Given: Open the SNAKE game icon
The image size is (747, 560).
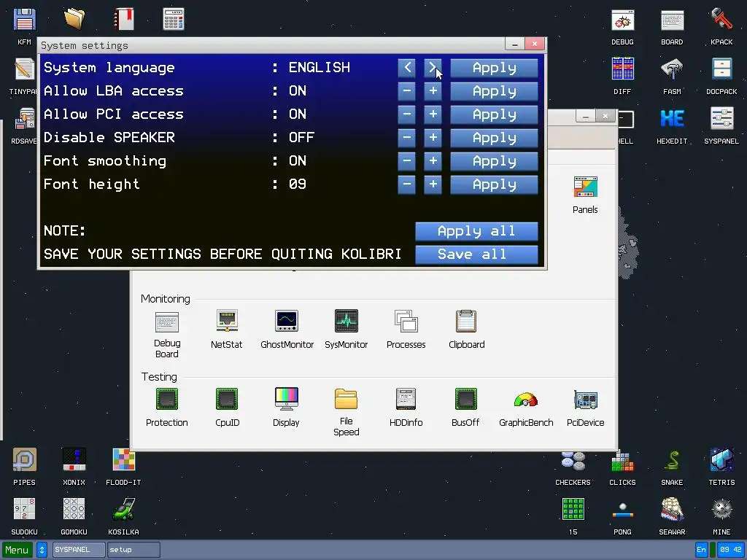Looking at the screenshot, I should (672, 461).
